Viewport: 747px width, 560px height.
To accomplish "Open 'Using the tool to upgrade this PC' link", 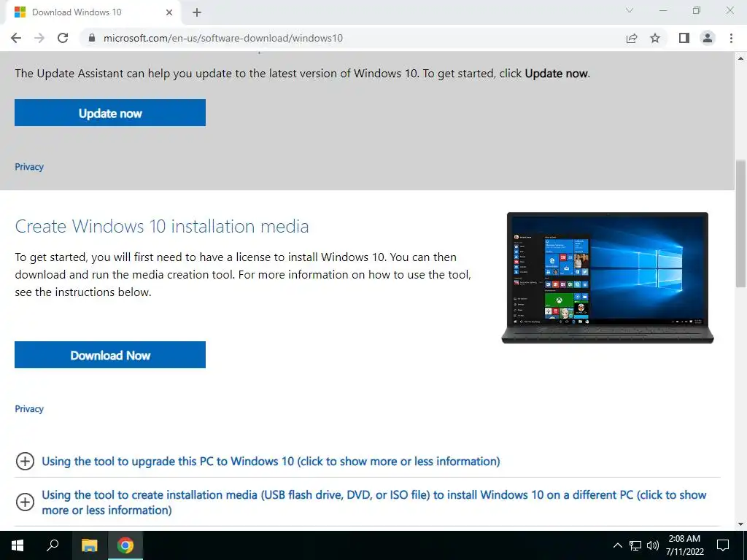I will tap(271, 461).
